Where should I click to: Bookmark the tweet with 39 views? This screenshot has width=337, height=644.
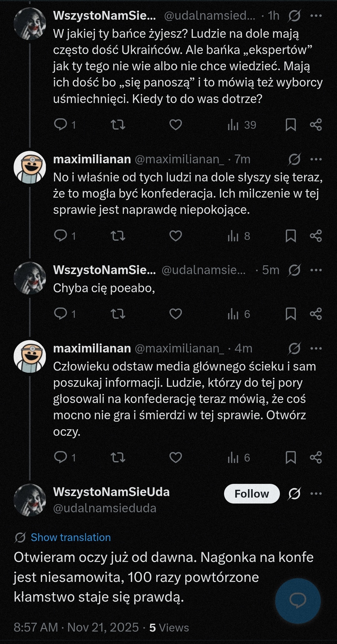[291, 125]
